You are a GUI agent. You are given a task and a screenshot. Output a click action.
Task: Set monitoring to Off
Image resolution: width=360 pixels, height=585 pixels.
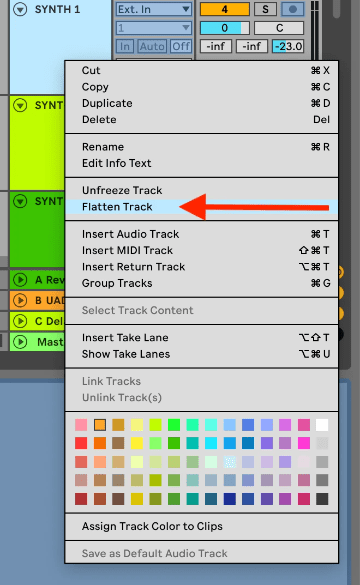pos(181,46)
